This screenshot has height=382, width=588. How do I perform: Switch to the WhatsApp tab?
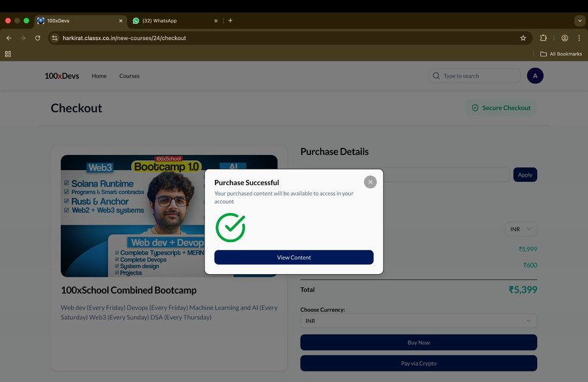(x=175, y=21)
